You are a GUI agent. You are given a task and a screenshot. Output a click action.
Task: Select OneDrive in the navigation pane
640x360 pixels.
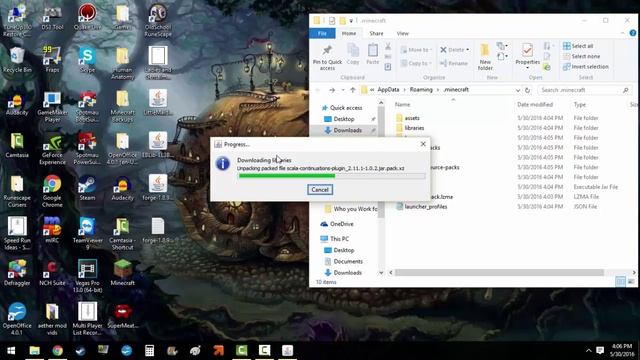(x=337, y=224)
